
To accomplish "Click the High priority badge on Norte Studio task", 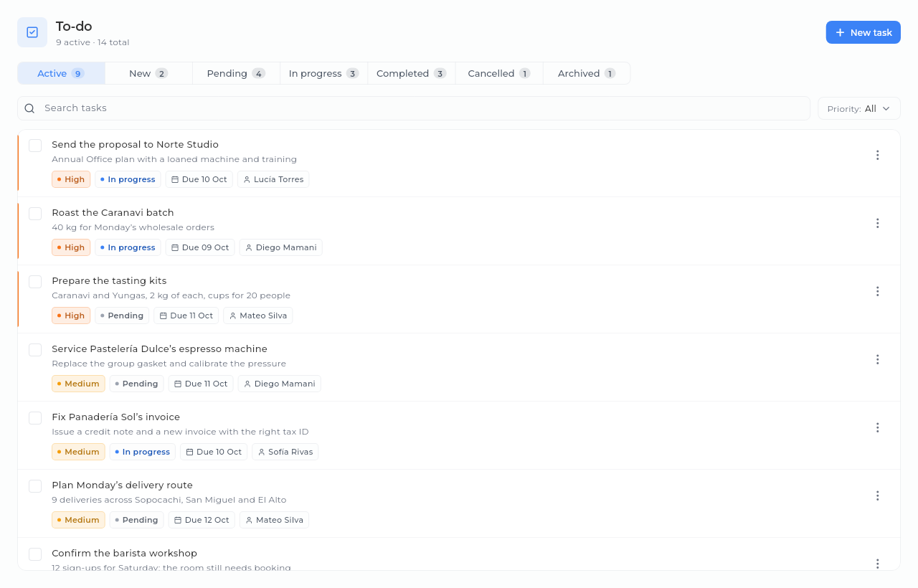I will point(71,179).
